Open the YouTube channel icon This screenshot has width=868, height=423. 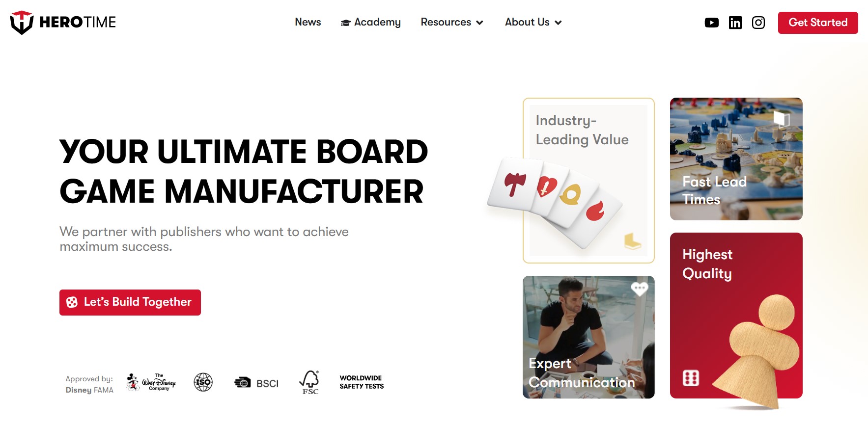point(711,23)
